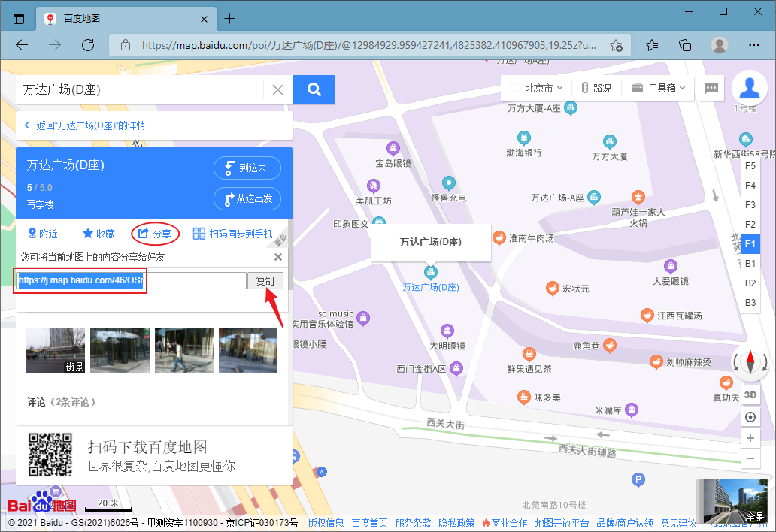Click the Baidu Maps download QR code
The image size is (776, 532).
[50, 455]
